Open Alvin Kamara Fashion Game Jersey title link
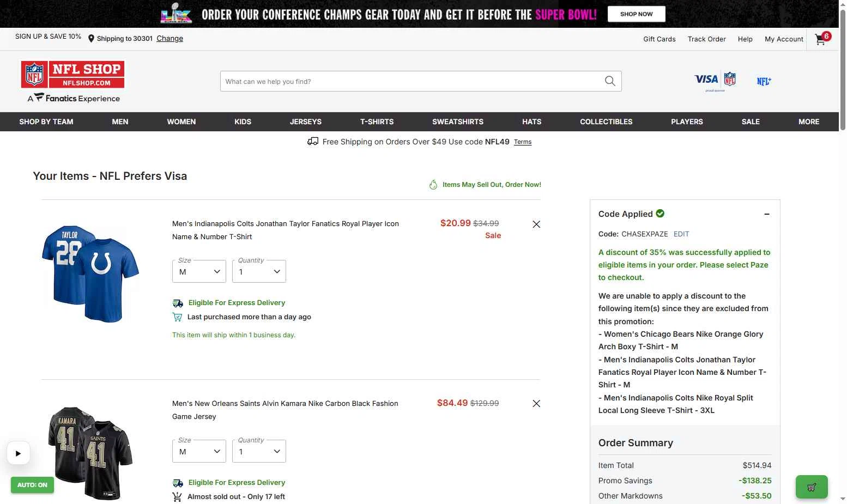 click(x=285, y=410)
